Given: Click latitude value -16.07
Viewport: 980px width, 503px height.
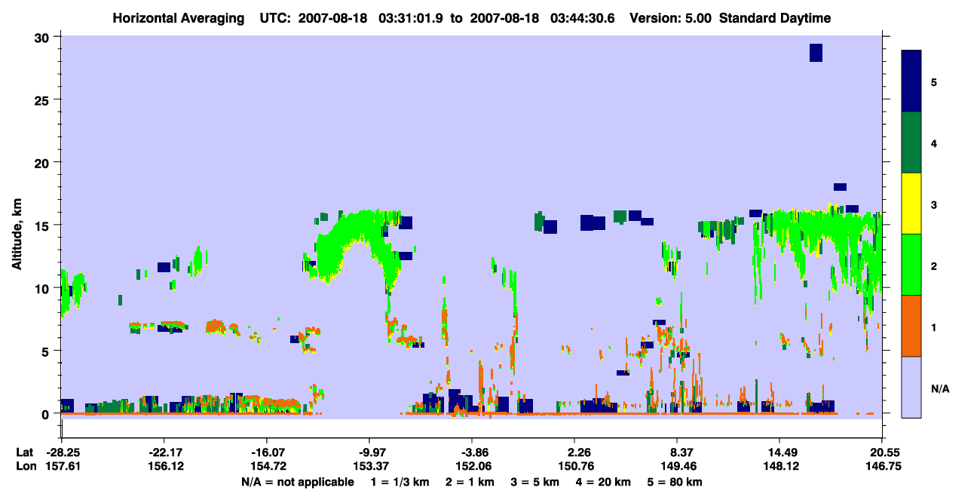Looking at the screenshot, I should click(267, 452).
